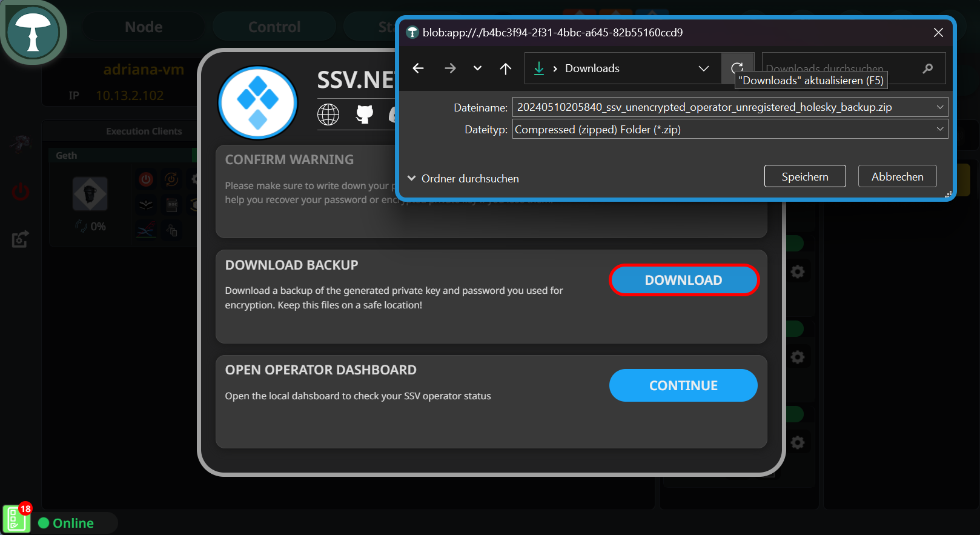
Task: Cancel the save dialog with Abbrechen
Action: click(897, 176)
